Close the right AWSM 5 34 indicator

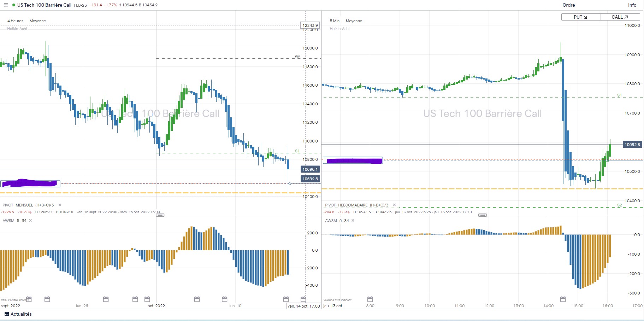pyautogui.click(x=353, y=221)
